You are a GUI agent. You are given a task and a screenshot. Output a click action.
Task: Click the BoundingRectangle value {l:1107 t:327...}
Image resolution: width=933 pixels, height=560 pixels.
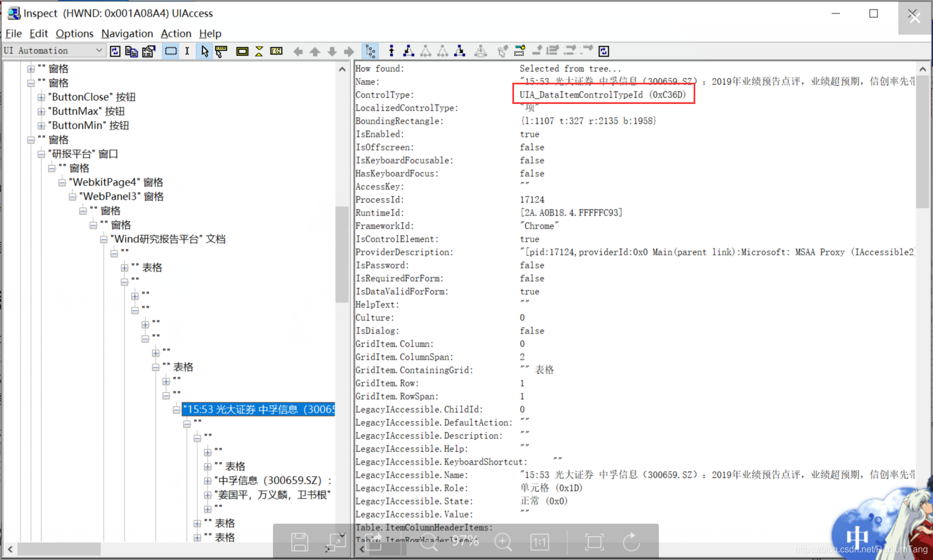pos(588,121)
